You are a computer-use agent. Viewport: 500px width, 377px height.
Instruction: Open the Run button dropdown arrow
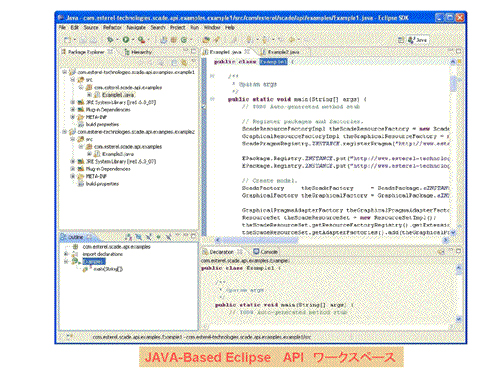tap(133, 40)
